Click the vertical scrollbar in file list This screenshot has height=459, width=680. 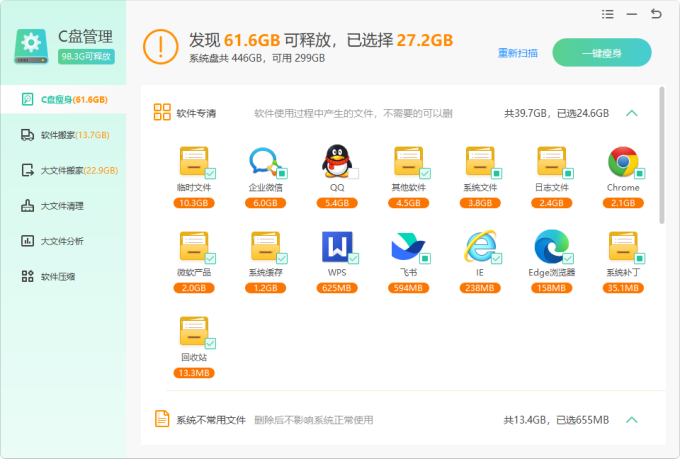pos(661,160)
